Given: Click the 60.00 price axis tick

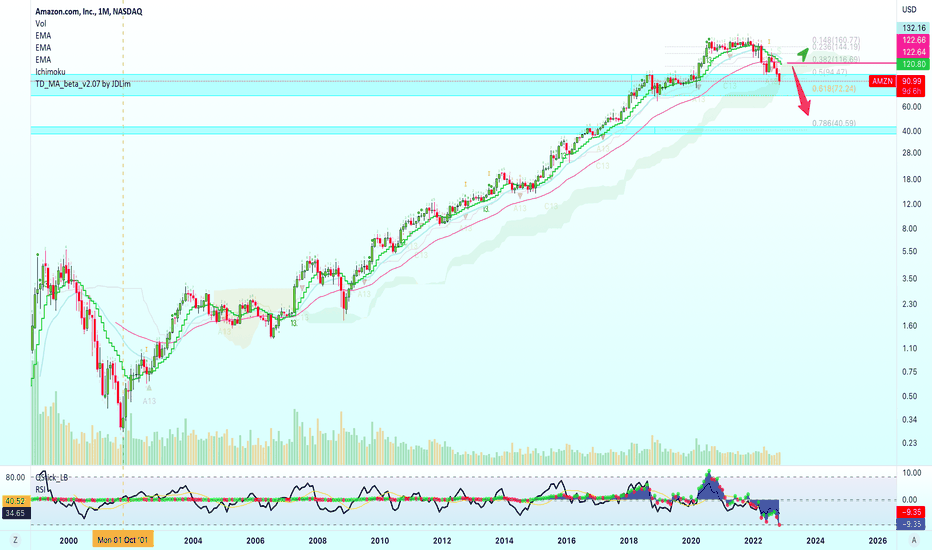Looking at the screenshot, I should point(911,107).
